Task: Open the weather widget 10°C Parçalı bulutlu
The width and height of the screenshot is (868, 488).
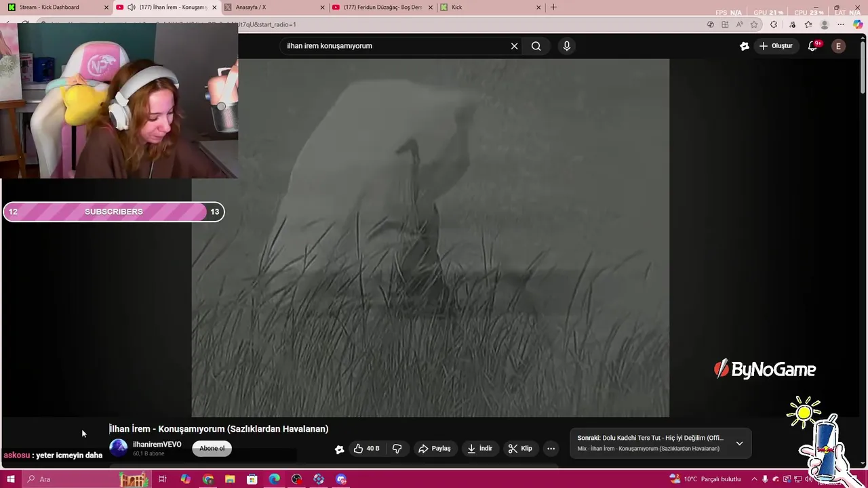Action: coord(705,479)
